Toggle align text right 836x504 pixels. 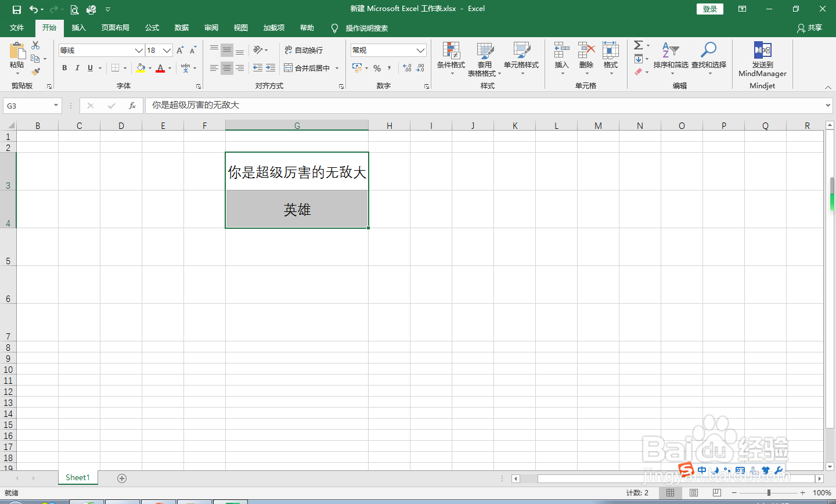(x=240, y=68)
